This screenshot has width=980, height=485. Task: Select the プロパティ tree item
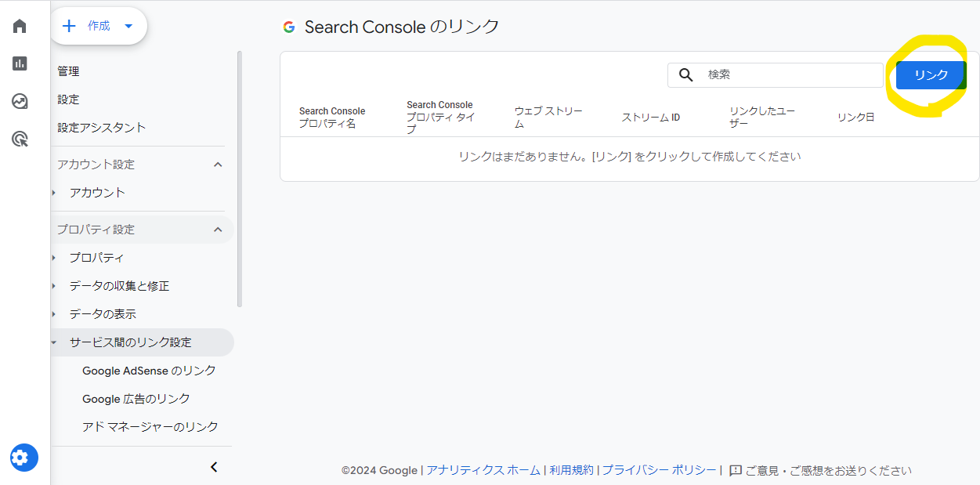coord(96,258)
